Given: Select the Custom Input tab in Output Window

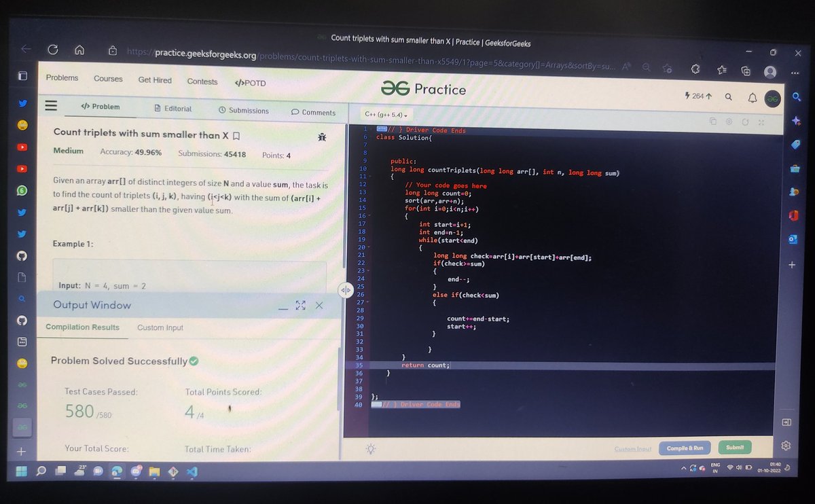Looking at the screenshot, I should coord(160,327).
